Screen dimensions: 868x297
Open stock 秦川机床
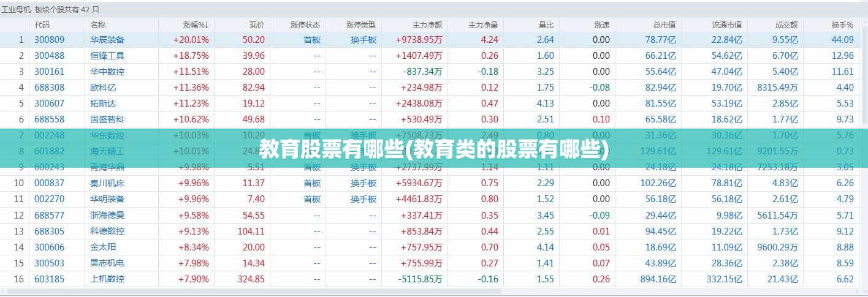pos(107,182)
